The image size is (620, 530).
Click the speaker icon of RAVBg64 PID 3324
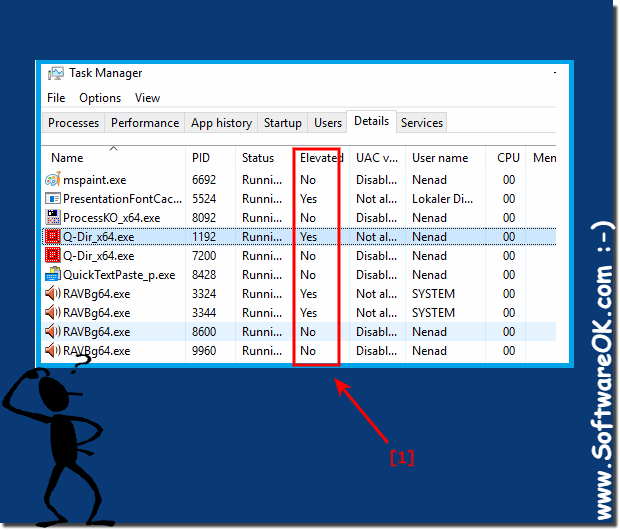coord(53,293)
